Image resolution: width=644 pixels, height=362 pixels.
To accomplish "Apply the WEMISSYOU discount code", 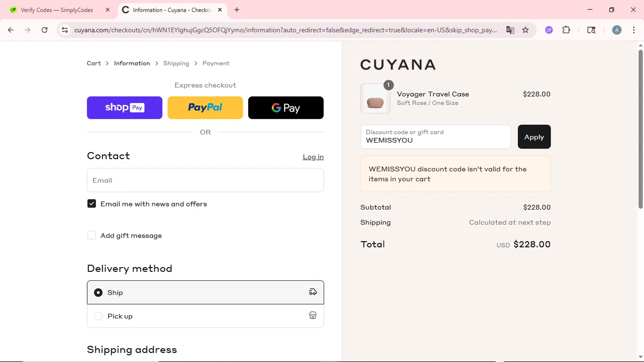I will point(534,137).
